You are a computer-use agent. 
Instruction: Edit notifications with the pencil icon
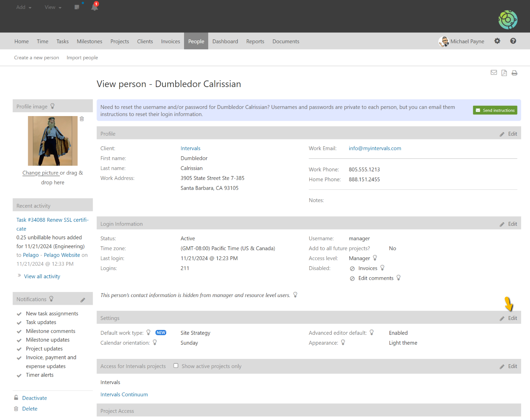[83, 300]
